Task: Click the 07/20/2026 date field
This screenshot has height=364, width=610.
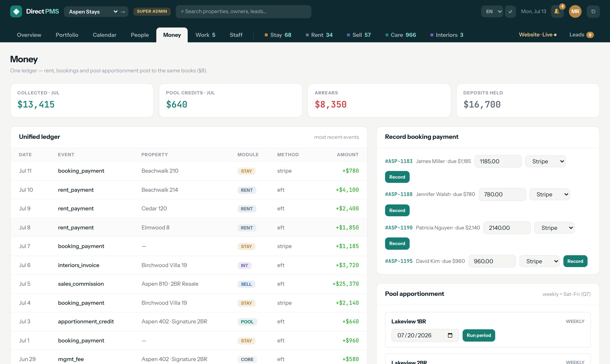Action: (425, 335)
